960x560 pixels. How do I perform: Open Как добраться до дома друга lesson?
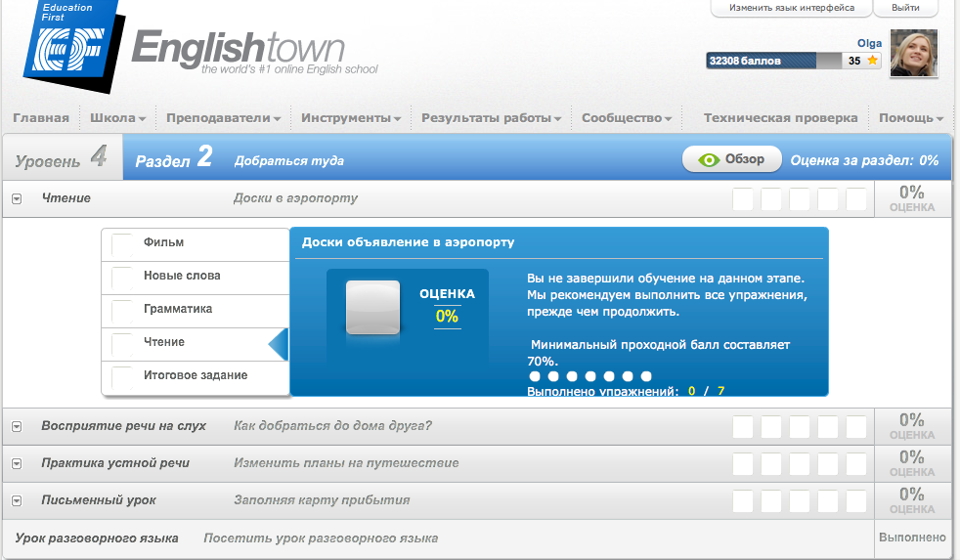click(x=332, y=426)
